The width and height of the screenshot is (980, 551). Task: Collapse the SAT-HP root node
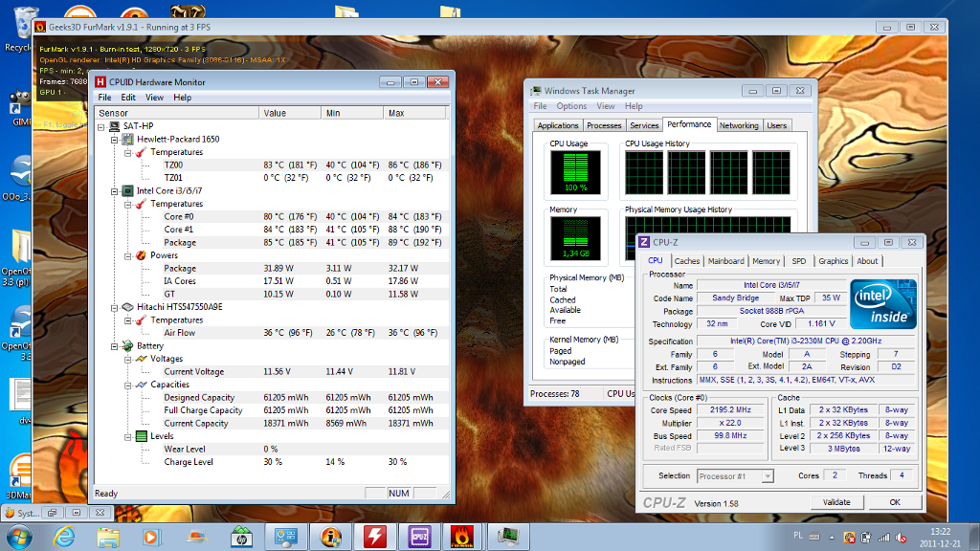tap(101, 127)
